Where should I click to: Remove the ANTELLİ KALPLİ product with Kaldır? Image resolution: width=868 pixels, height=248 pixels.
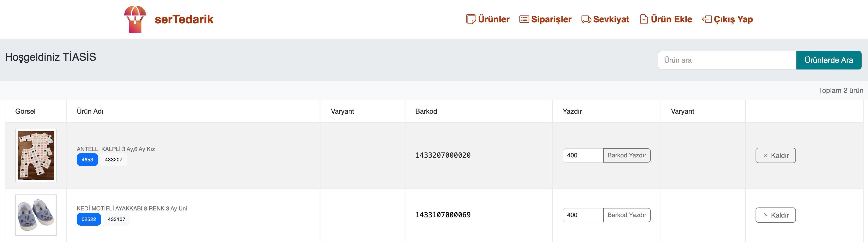(775, 155)
